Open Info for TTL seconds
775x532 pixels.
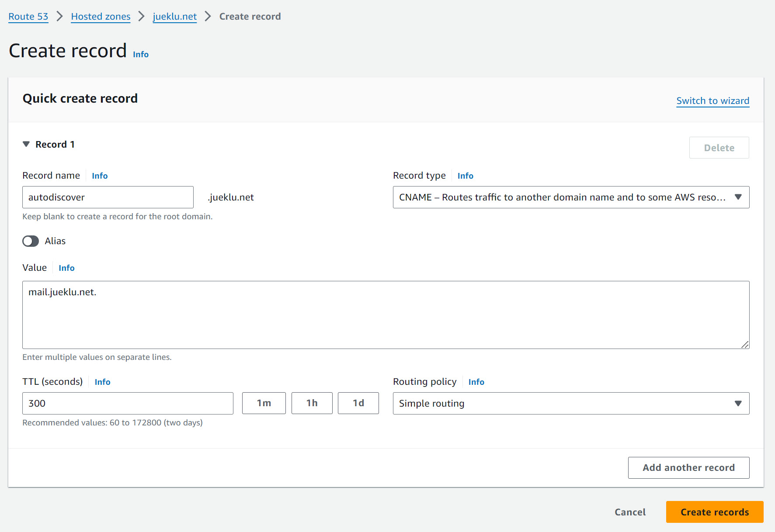[102, 382]
